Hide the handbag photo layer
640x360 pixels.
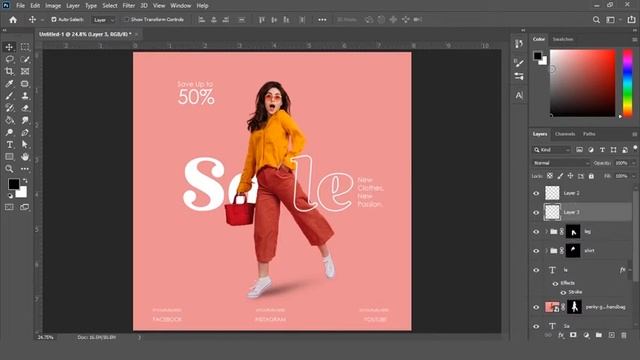[536, 307]
